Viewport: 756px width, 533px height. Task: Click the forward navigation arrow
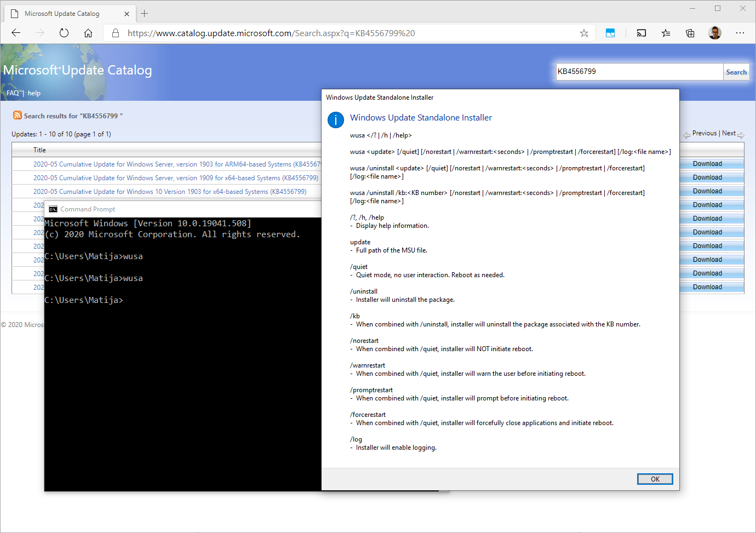40,33
